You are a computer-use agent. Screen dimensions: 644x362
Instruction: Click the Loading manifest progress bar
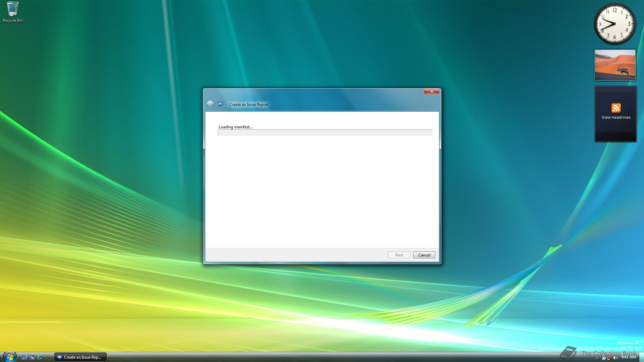[325, 133]
